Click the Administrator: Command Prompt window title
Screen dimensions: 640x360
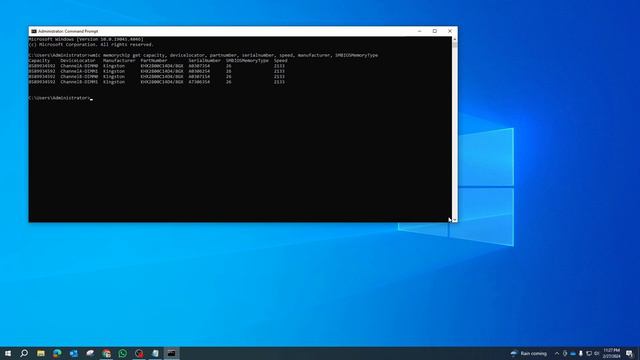[68, 31]
